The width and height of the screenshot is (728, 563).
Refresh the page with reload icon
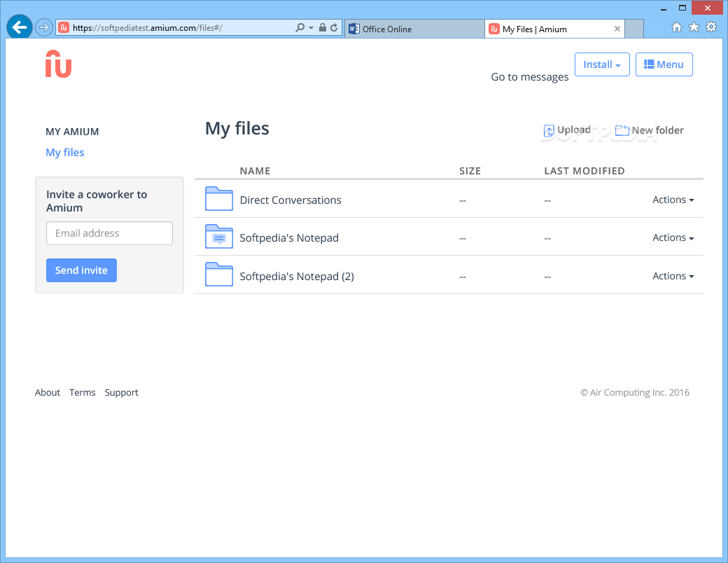334,28
